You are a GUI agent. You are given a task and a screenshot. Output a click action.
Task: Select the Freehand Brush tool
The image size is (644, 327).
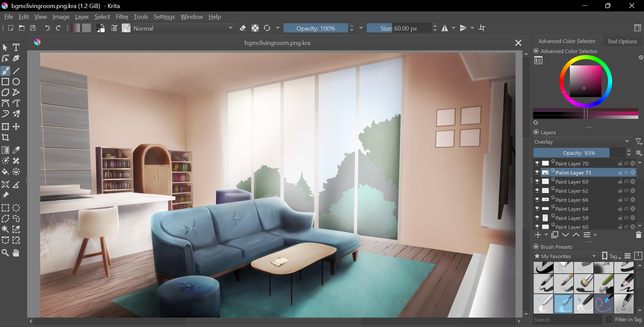tap(5, 71)
